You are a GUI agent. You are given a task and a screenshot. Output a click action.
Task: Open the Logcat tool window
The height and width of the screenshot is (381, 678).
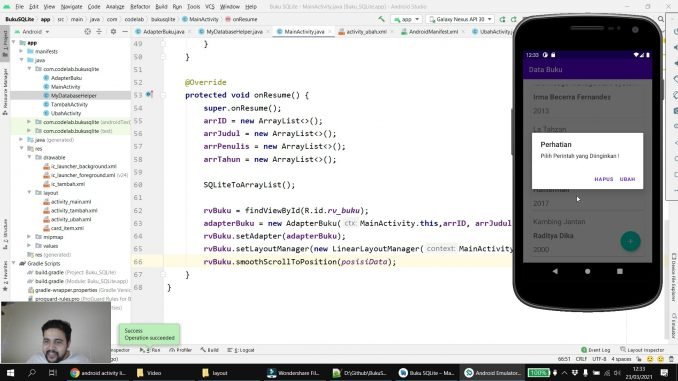pos(241,350)
